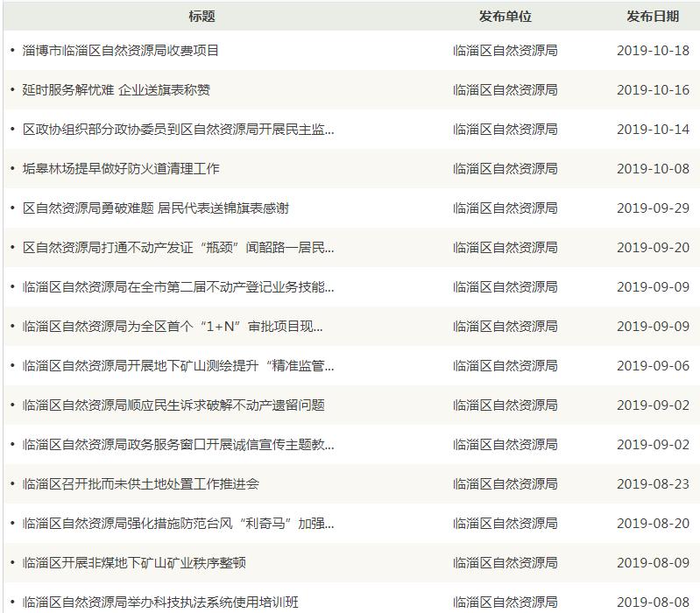Select date 2019-08-23

(x=653, y=483)
